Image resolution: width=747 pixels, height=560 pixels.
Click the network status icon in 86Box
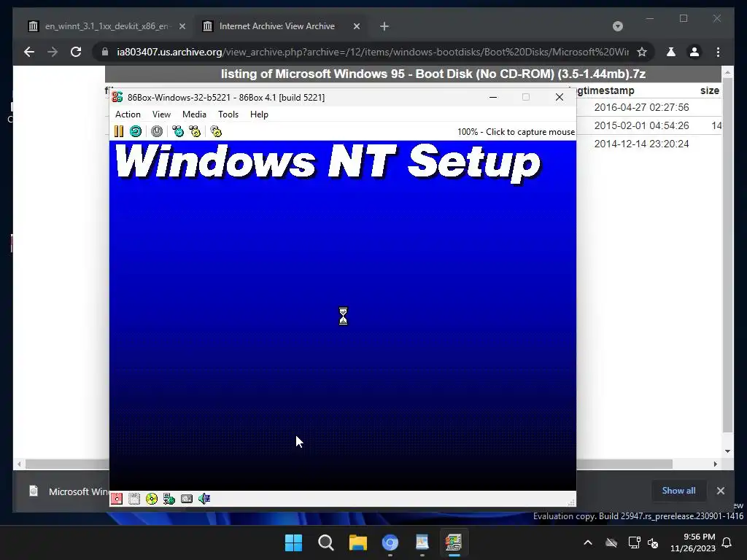click(x=169, y=499)
